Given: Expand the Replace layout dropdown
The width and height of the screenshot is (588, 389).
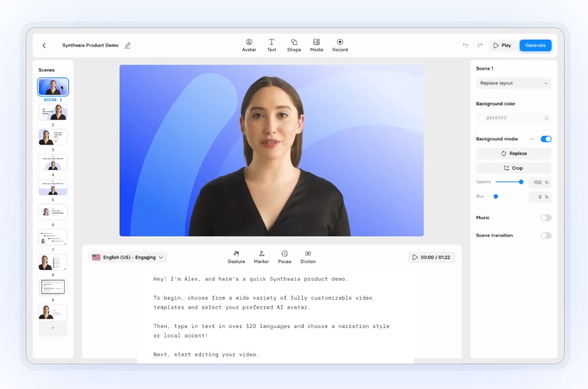Looking at the screenshot, I should coord(513,83).
